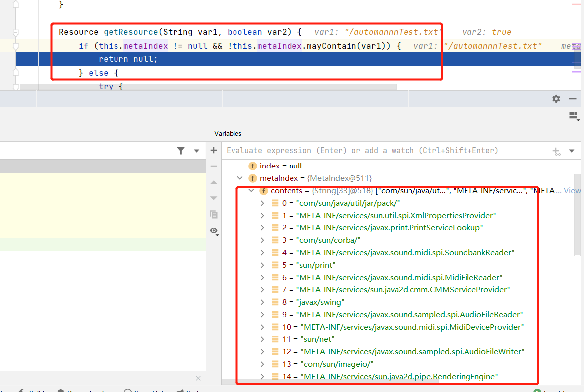Select the Variables tab
584x392 pixels.
pyautogui.click(x=228, y=133)
